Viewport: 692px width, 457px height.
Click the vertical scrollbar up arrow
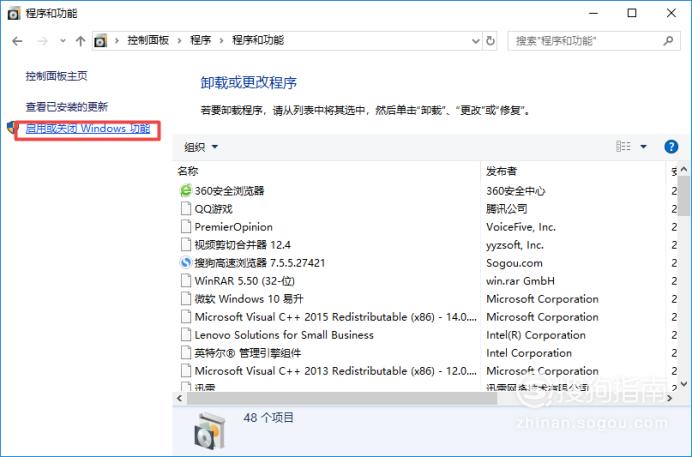[x=684, y=170]
